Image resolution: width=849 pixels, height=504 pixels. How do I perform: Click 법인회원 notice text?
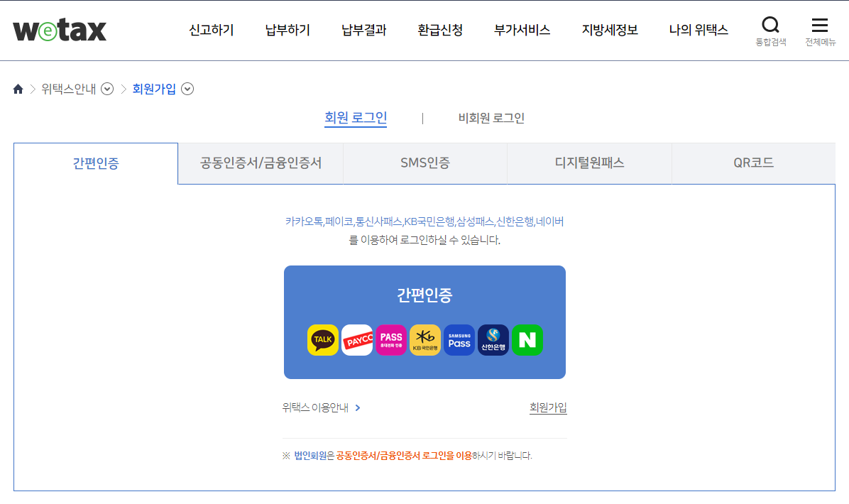(x=310, y=456)
